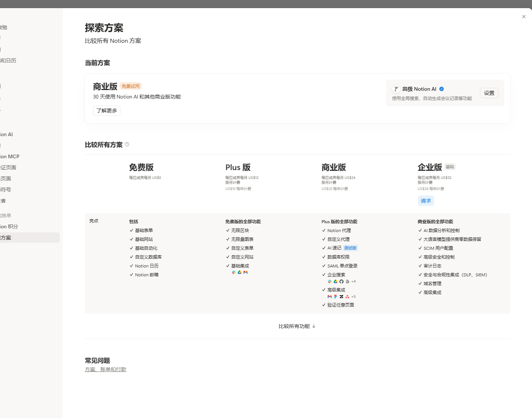Click the SAML 单点登录 feature row
The height and width of the screenshot is (418, 532).
point(340,266)
